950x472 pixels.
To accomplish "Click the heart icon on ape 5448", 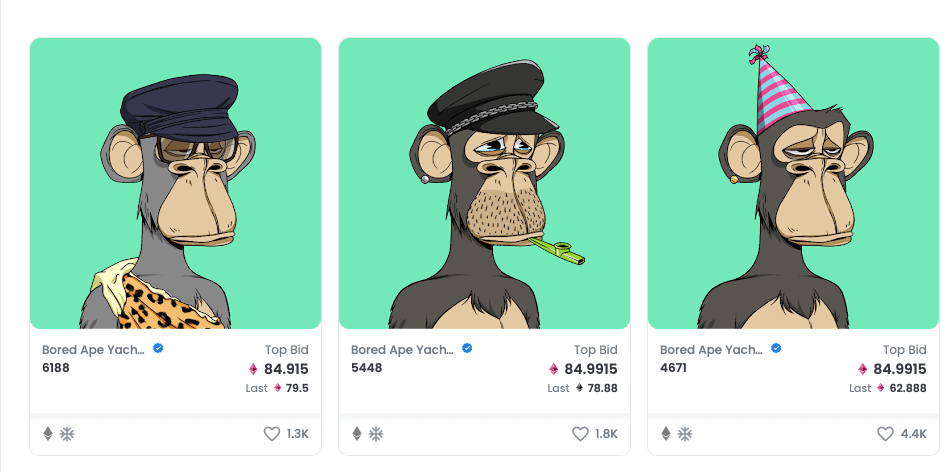I will pos(581,434).
